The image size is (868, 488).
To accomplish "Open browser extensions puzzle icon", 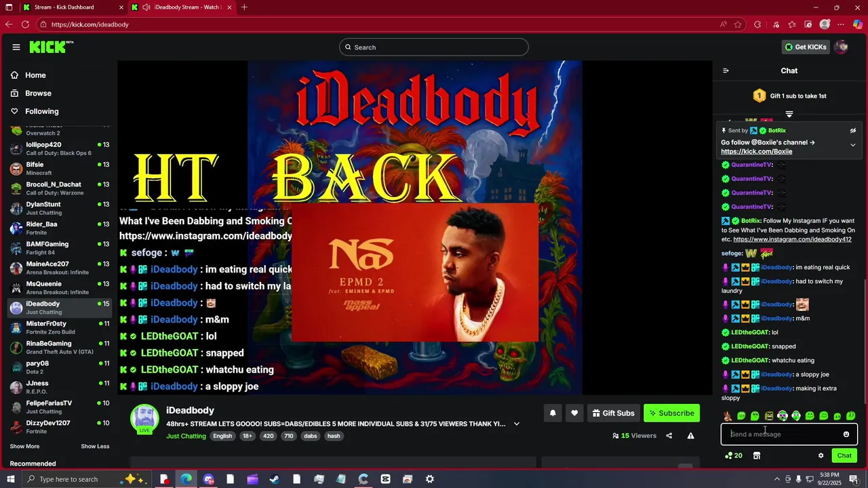I will coord(757,24).
